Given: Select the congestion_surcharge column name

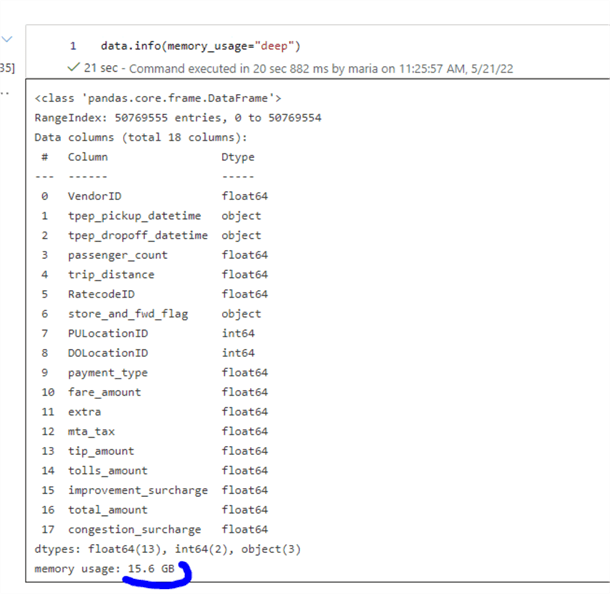Looking at the screenshot, I should (134, 530).
